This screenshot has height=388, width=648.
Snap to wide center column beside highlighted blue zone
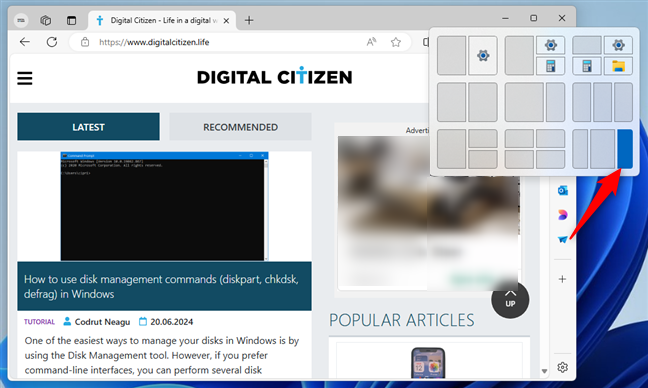[603, 149]
